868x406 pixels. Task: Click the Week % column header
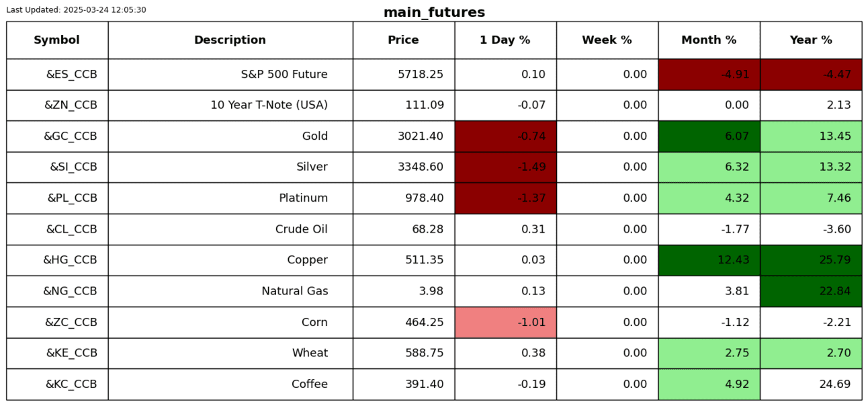[x=607, y=40]
